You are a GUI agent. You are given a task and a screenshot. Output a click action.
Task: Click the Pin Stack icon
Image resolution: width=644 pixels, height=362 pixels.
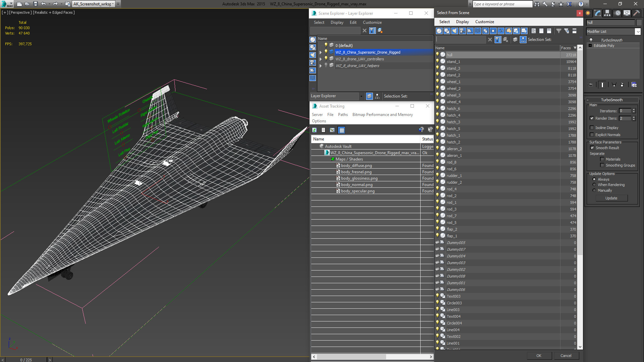591,85
